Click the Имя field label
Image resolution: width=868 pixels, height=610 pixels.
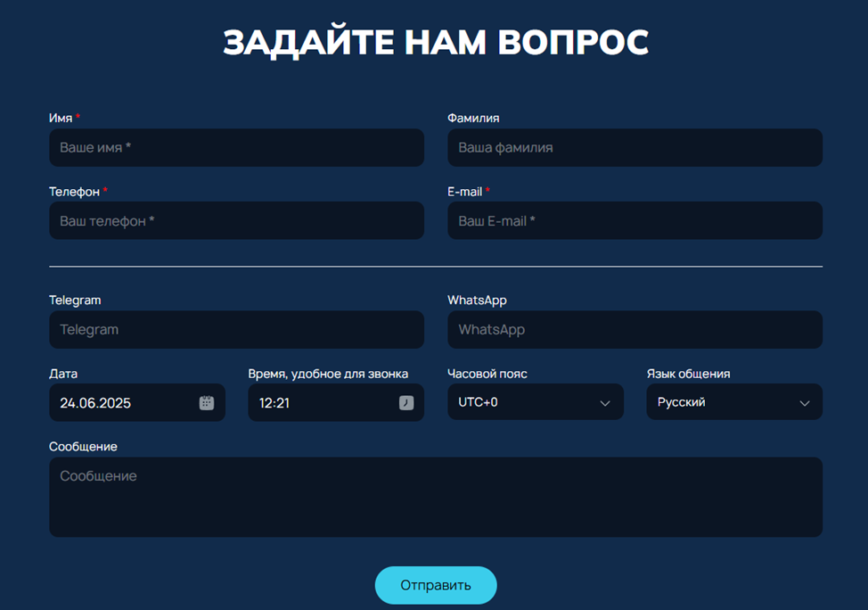point(59,117)
